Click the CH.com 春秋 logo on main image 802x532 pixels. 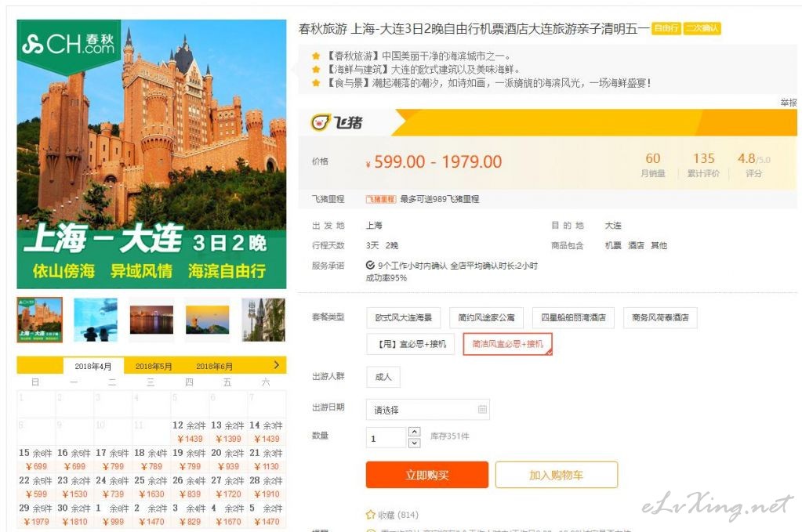(68, 44)
